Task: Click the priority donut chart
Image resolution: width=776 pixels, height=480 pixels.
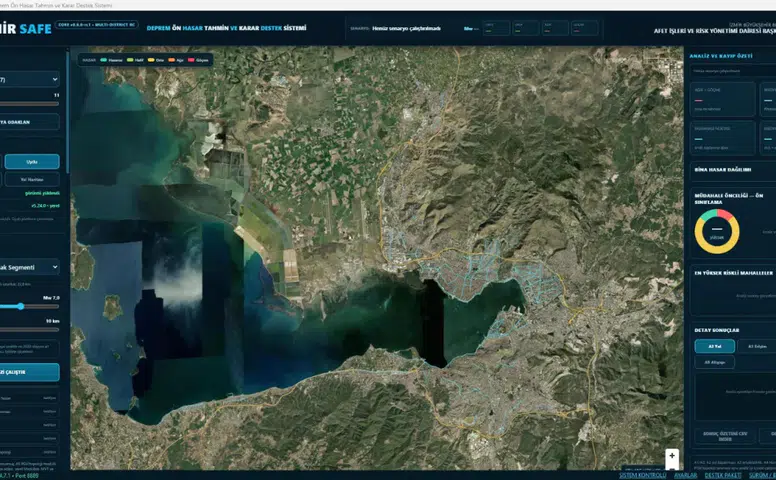Action: coord(717,231)
